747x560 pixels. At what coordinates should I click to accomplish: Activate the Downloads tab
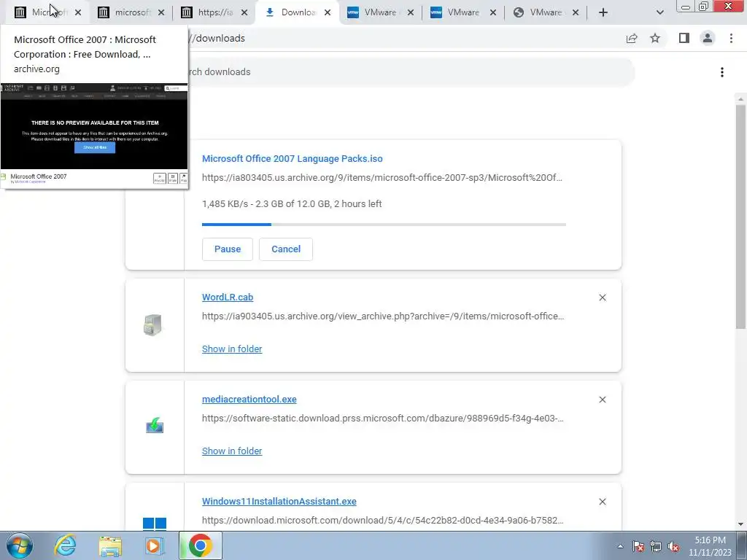(x=298, y=12)
